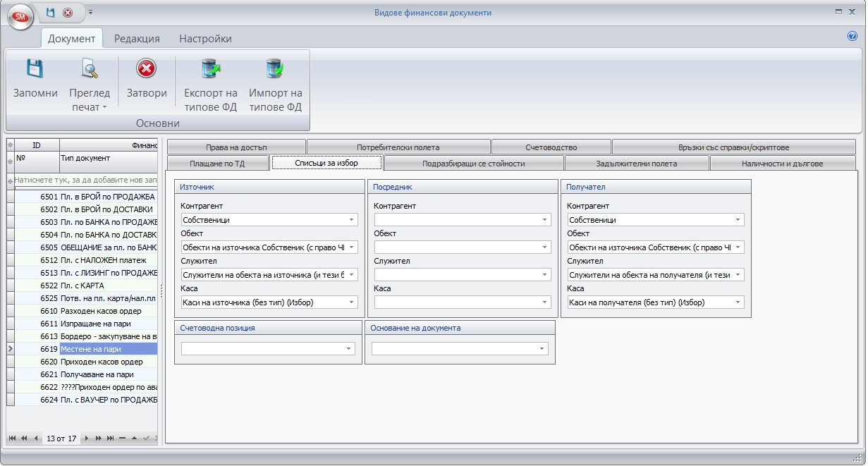This screenshot has width=868, height=466.
Task: Switch to Подразбиращи се стойности tab
Action: coord(474,164)
